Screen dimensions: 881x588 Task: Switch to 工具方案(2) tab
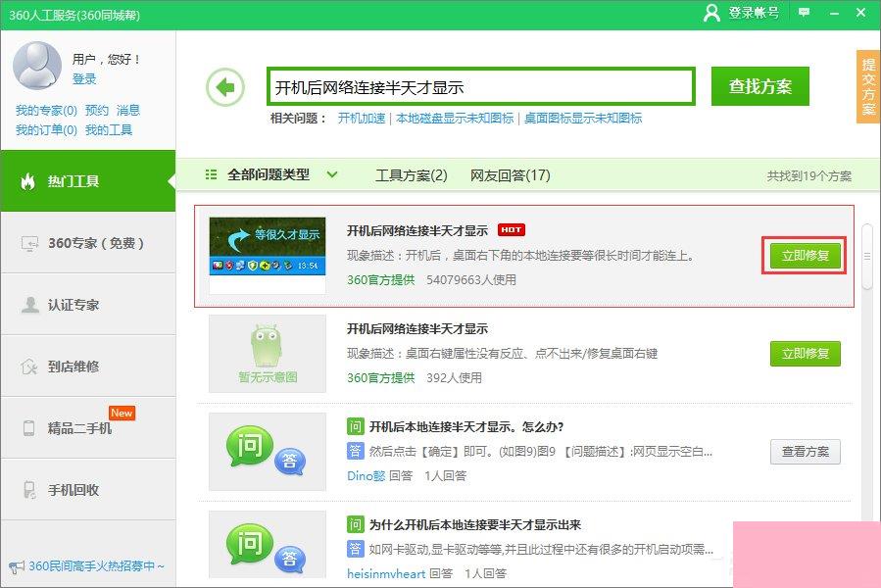point(412,175)
